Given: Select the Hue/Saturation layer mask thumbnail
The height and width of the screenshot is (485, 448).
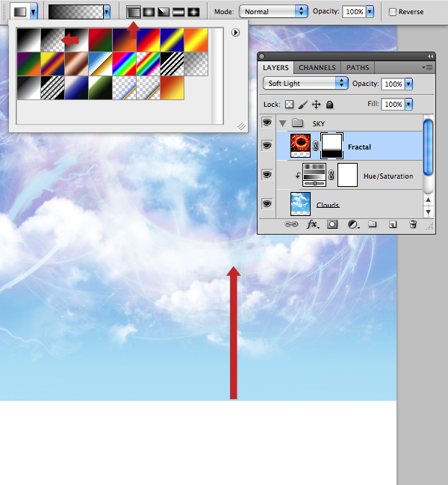Looking at the screenshot, I should pyautogui.click(x=347, y=175).
